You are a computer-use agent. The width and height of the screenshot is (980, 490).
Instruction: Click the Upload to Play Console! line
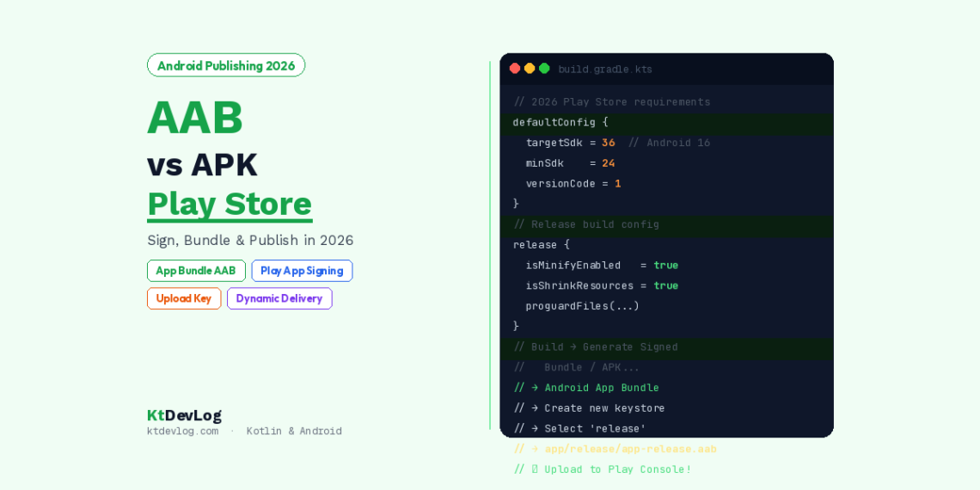(x=603, y=469)
